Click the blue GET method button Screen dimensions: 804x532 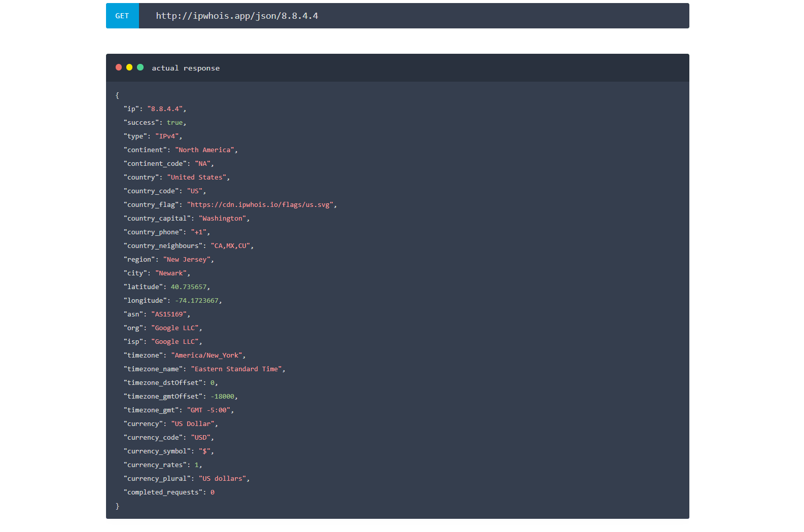tap(122, 16)
